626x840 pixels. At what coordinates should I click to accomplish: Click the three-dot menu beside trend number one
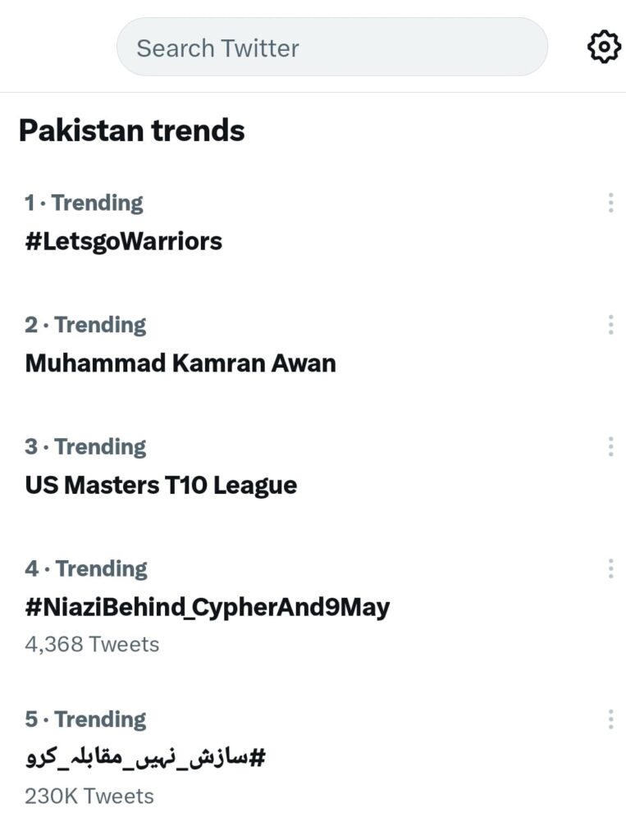[x=610, y=203]
